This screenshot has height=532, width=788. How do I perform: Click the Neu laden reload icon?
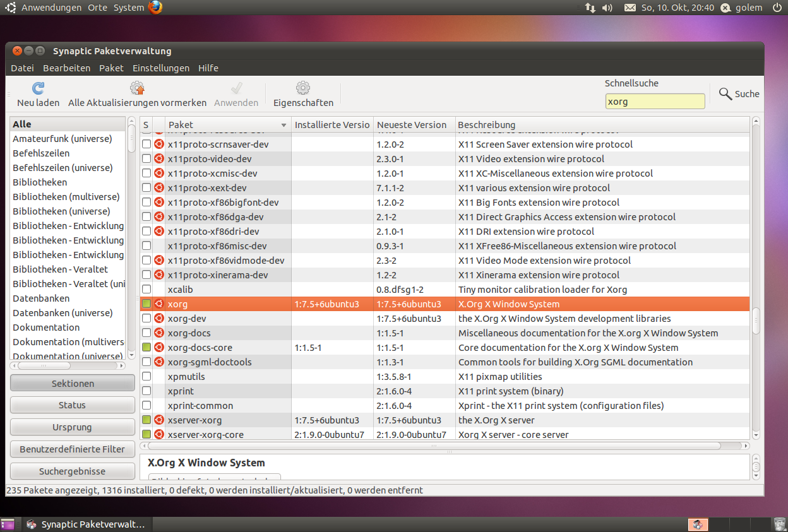click(39, 88)
